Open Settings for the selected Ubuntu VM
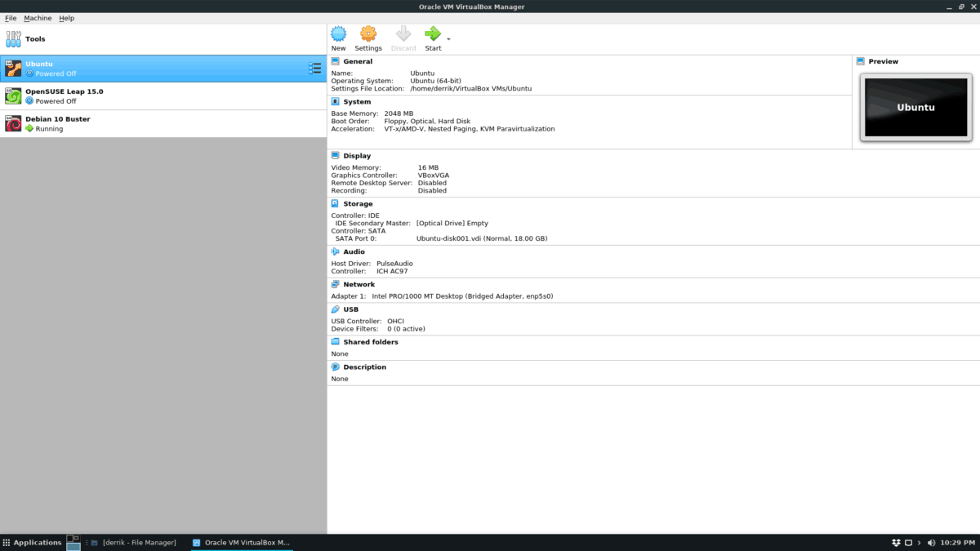Image resolution: width=980 pixels, height=551 pixels. (x=367, y=35)
